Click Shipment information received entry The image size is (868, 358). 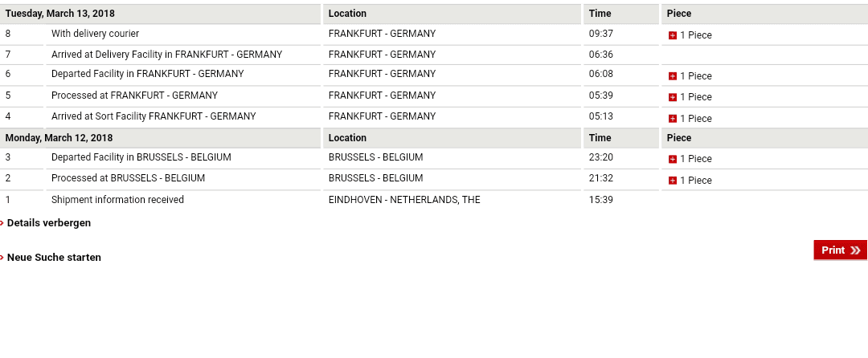click(117, 200)
